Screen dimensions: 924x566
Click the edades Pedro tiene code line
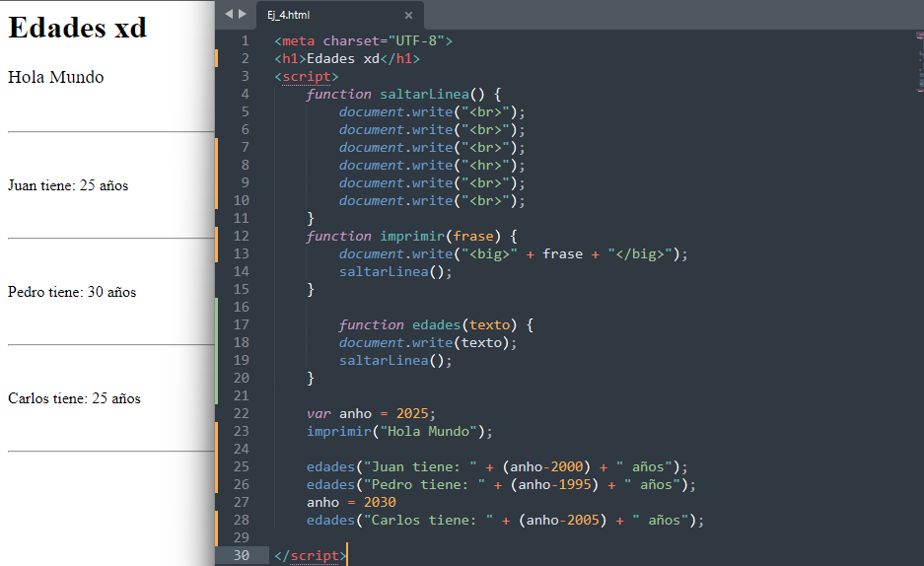(502, 485)
